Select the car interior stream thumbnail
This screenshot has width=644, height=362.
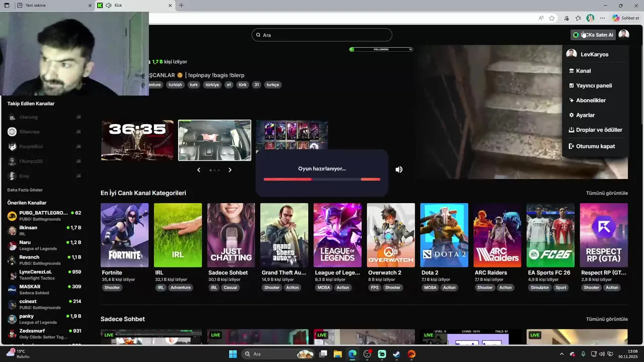pos(215,140)
